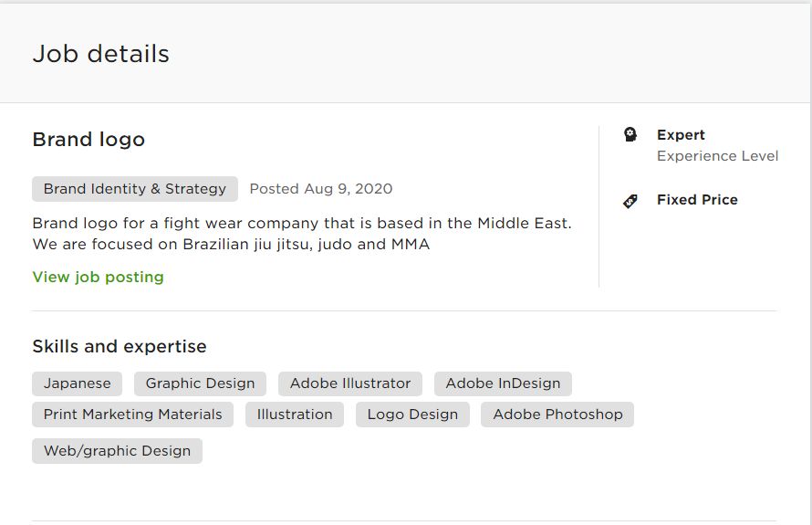This screenshot has width=812, height=525.
Task: Click the Expert experience level head icon
Action: pos(630,135)
